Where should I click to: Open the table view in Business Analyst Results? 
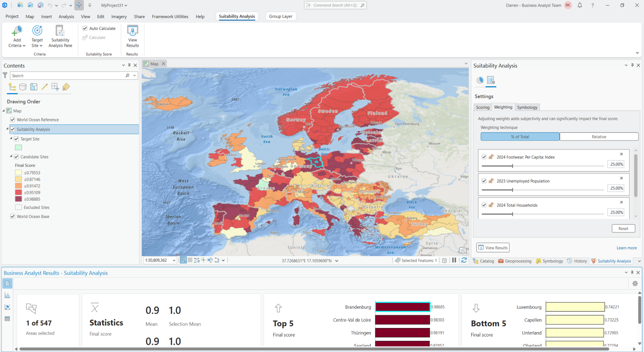point(7,318)
